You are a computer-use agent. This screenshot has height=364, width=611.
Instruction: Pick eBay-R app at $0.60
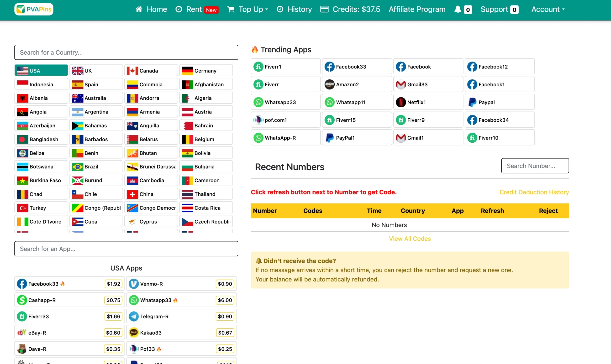click(69, 333)
